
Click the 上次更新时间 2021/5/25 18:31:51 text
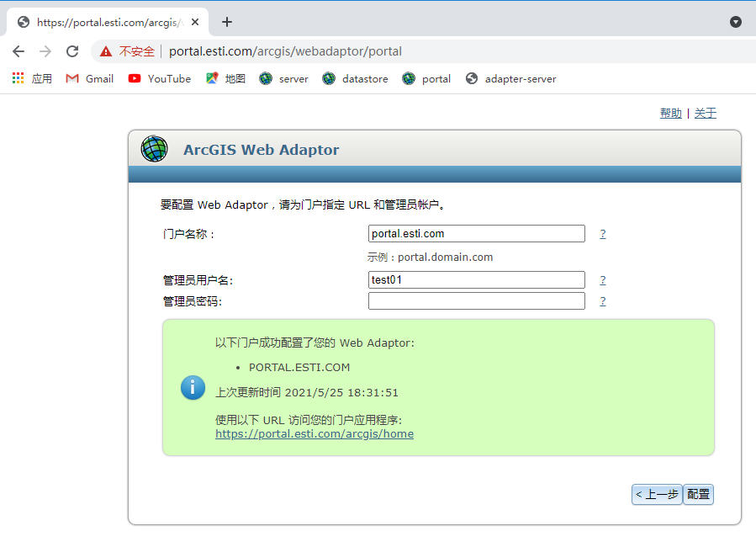307,392
